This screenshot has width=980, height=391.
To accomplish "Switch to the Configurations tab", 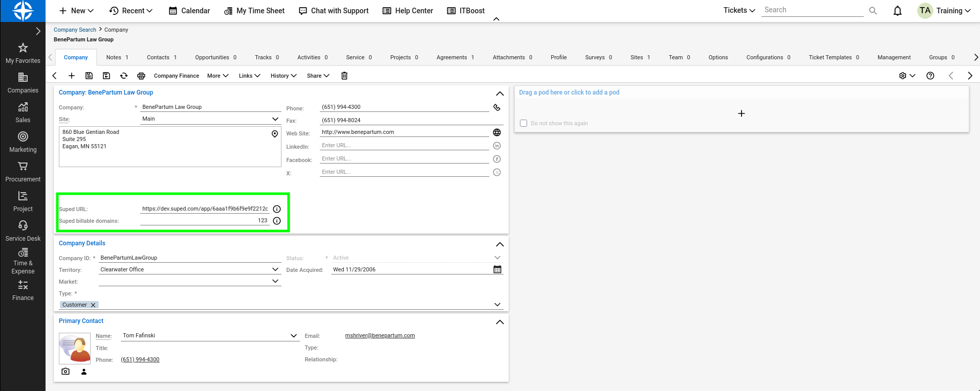I will click(768, 57).
